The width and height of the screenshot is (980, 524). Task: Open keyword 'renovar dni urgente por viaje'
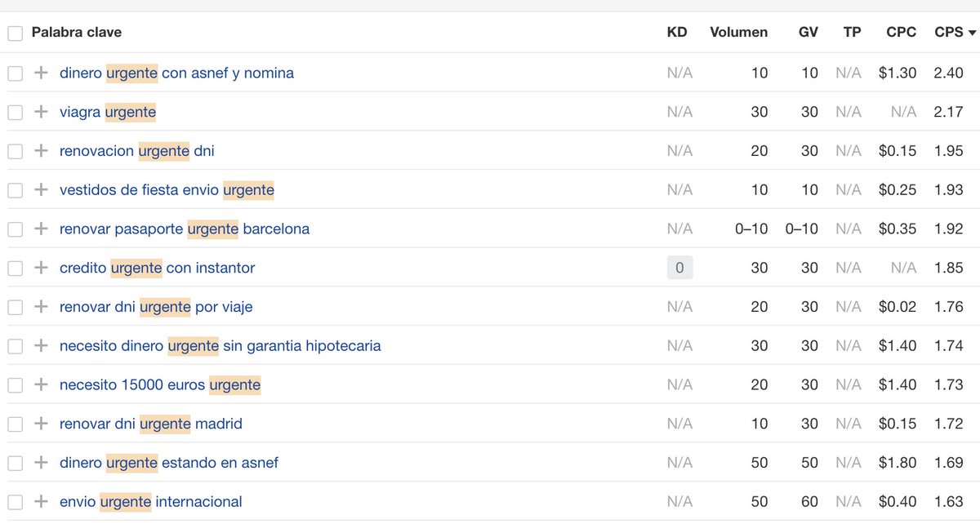(156, 307)
